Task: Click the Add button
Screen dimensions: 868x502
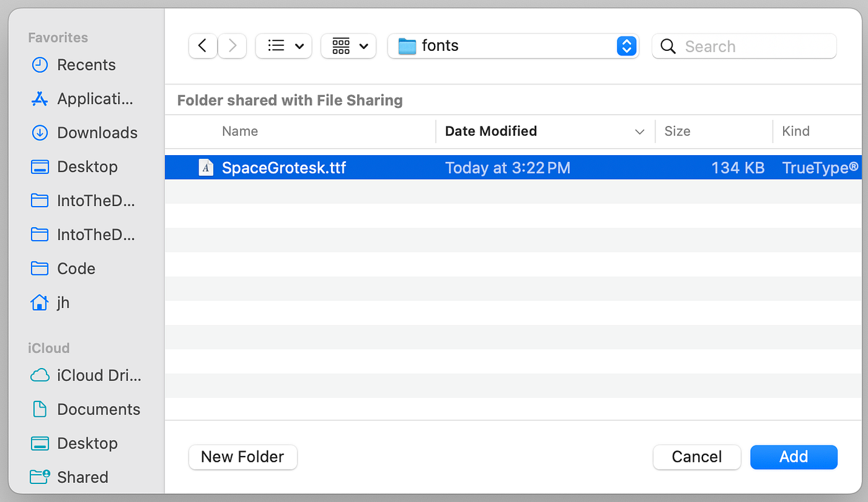Action: coord(794,457)
